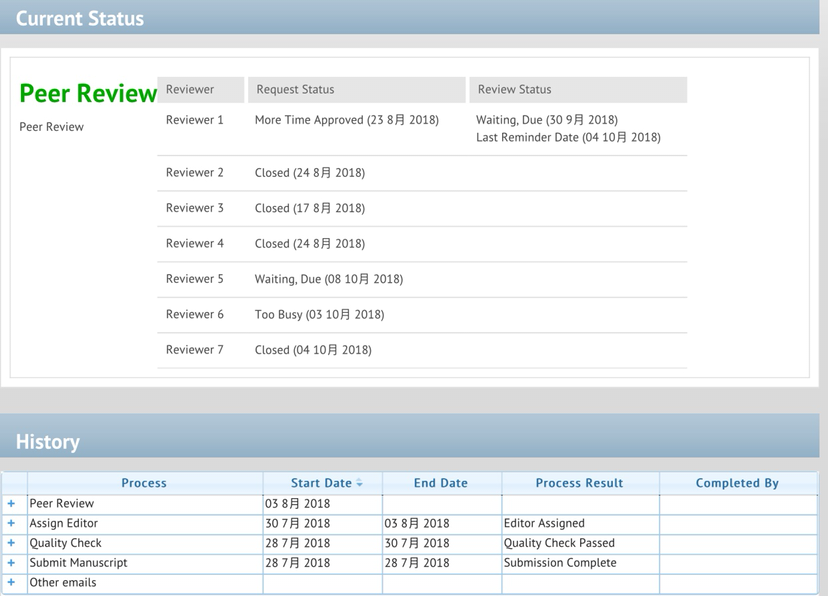Click Reviewer 6 Too Busy status

(319, 314)
